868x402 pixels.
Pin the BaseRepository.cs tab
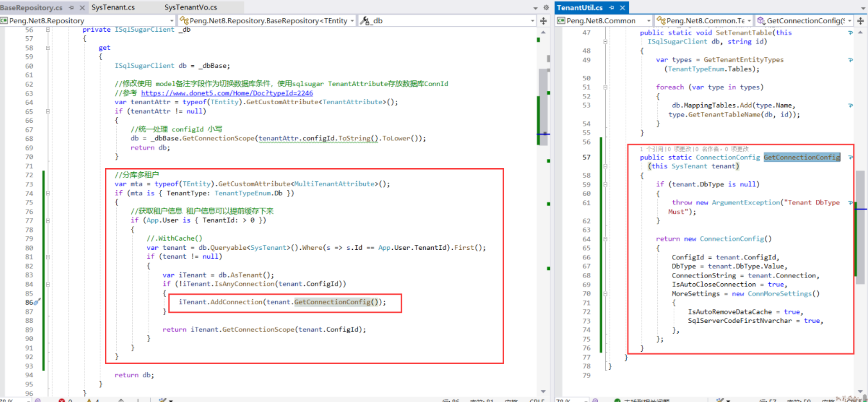click(x=71, y=8)
